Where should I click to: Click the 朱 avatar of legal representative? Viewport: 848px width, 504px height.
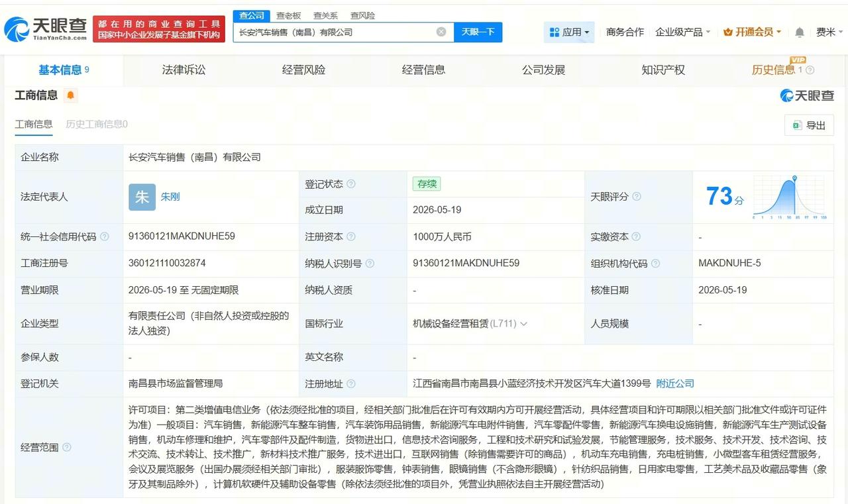pos(142,197)
